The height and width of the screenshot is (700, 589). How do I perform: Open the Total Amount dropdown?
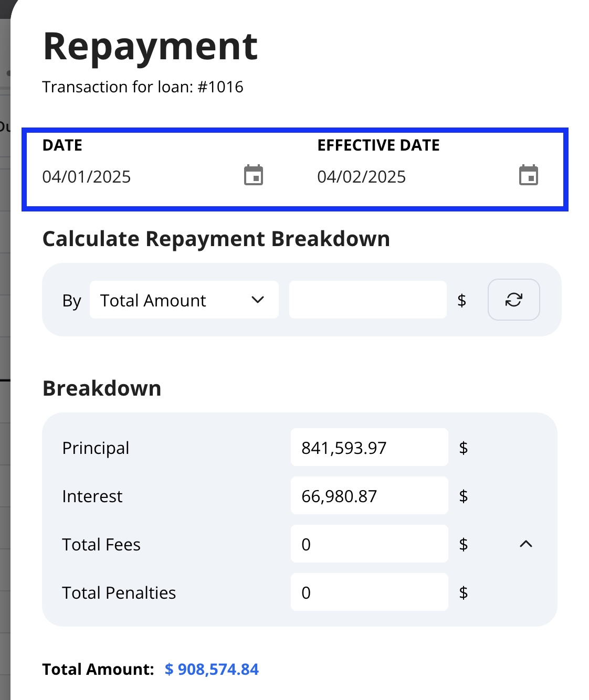click(184, 300)
